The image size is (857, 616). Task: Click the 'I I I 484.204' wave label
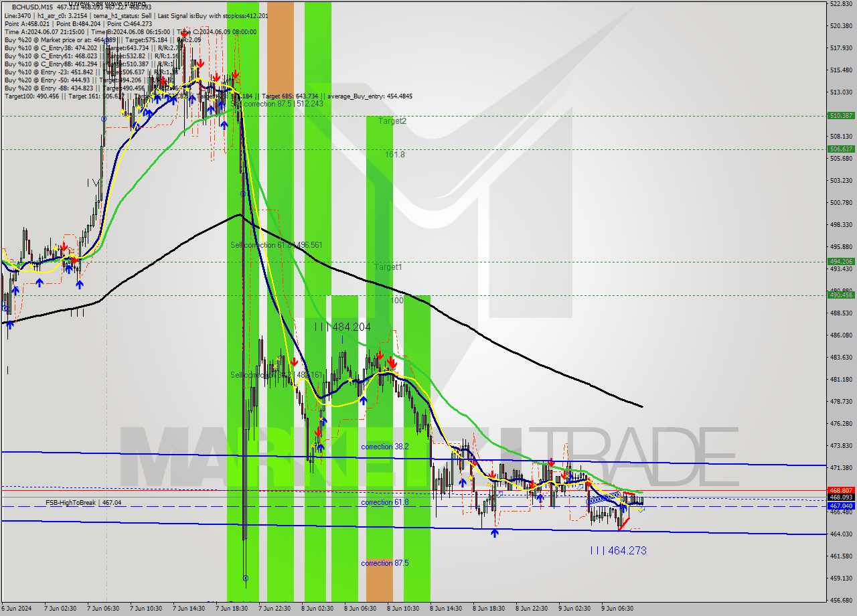click(342, 327)
